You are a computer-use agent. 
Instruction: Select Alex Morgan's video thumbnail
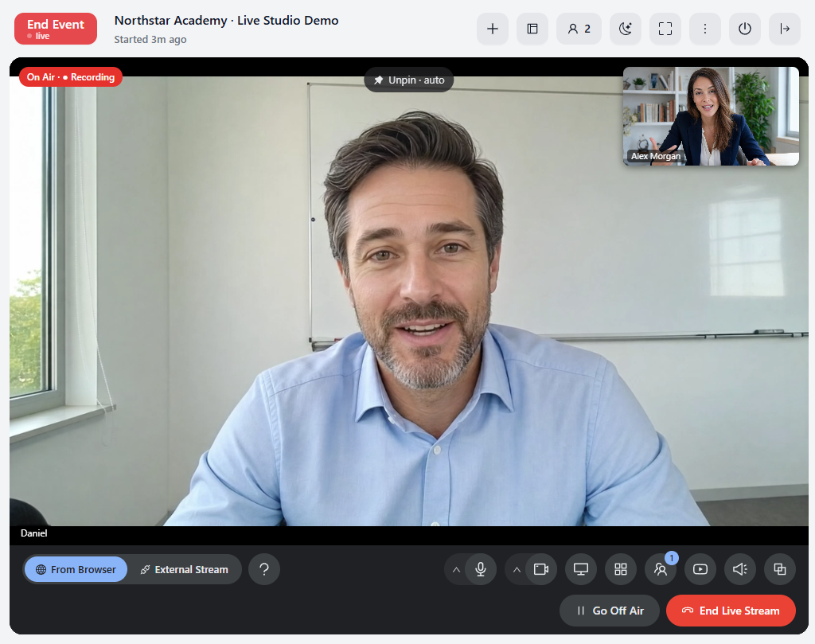point(711,116)
